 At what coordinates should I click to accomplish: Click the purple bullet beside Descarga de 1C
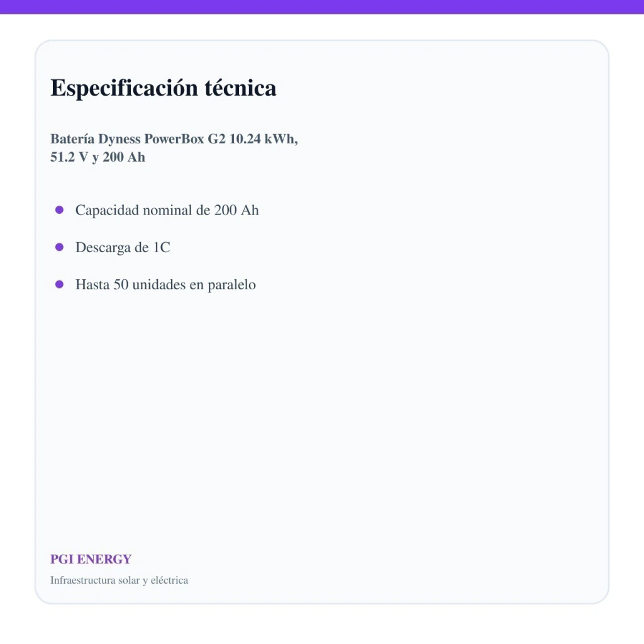(59, 247)
